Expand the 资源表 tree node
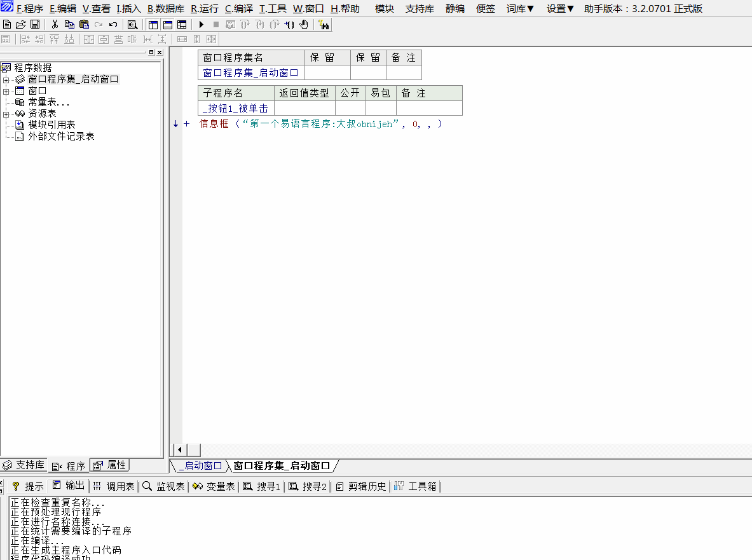 (6, 114)
